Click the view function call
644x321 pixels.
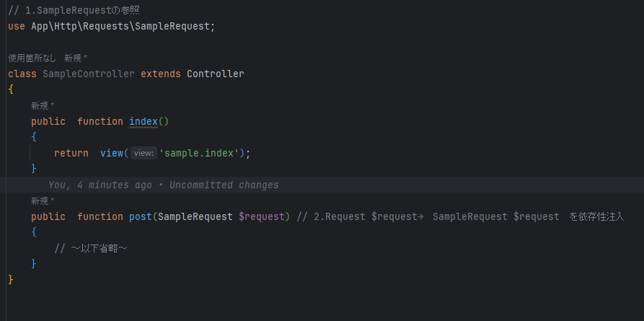(111, 153)
